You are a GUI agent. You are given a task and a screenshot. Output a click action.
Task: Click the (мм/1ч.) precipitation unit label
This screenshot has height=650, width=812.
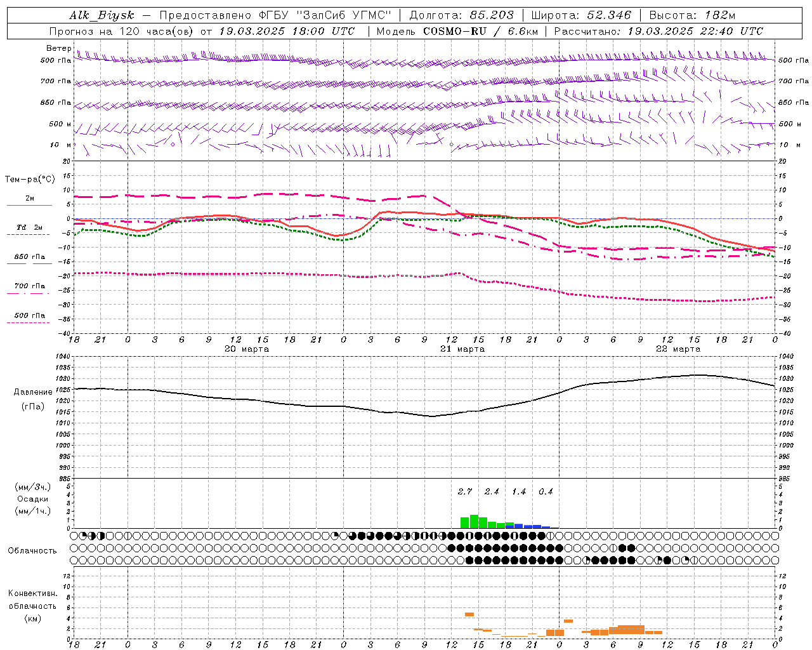[x=33, y=511]
